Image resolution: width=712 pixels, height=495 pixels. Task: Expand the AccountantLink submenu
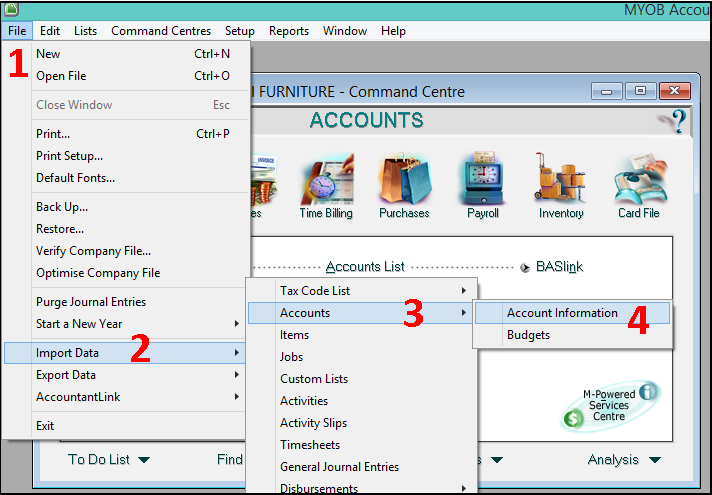[126, 397]
